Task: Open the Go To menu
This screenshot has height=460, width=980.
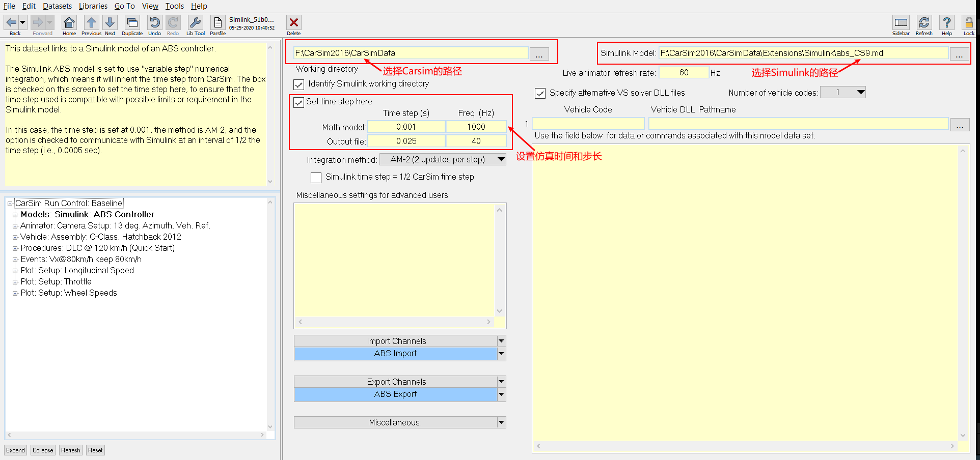Action: [125, 6]
